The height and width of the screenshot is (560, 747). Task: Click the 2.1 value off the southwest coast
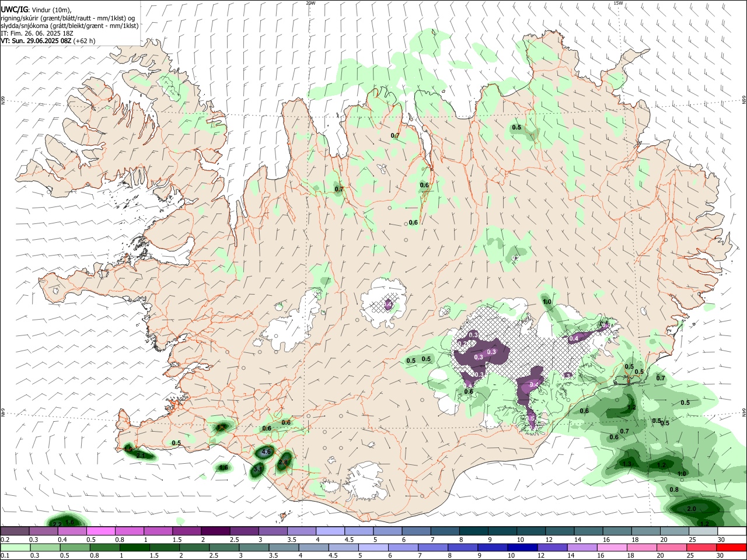pos(141,455)
